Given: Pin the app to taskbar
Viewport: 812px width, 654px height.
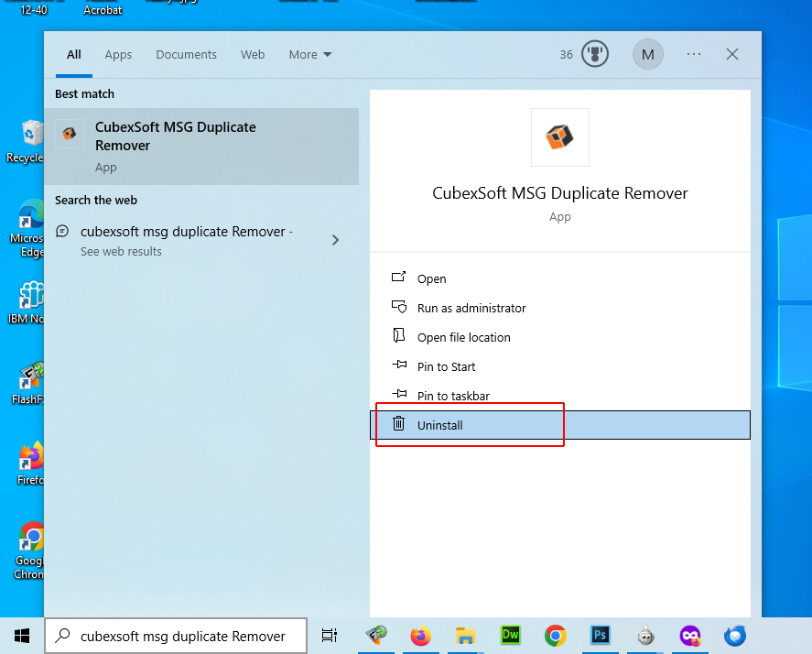Looking at the screenshot, I should (560, 396).
